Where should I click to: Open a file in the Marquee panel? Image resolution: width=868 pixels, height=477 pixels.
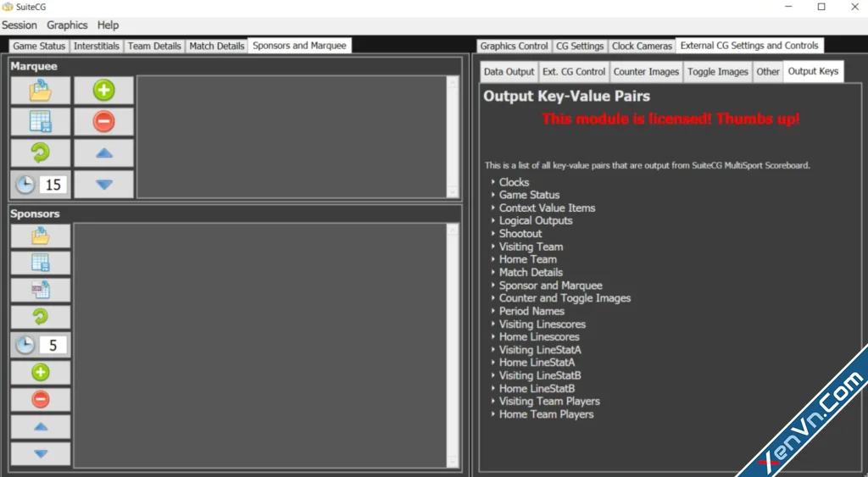pos(41,90)
